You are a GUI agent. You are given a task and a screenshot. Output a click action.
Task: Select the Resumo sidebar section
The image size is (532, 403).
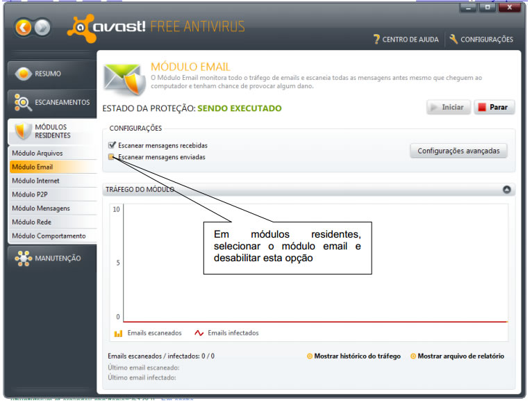(x=52, y=74)
